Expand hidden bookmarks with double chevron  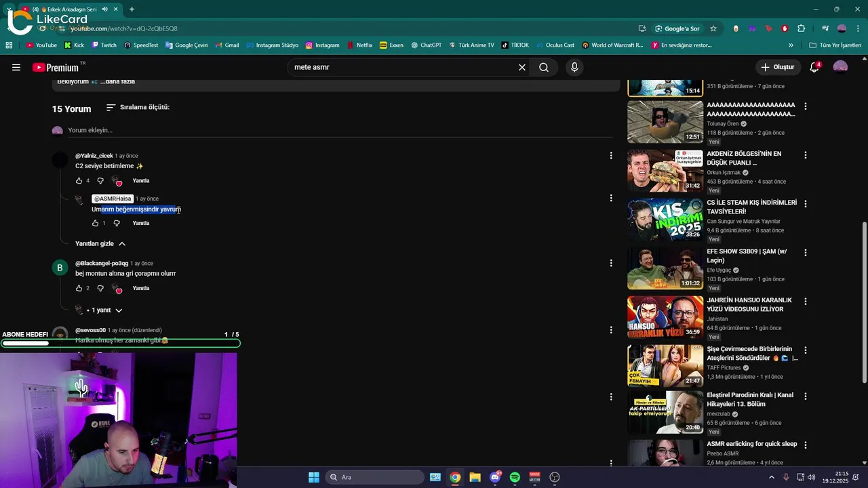[791, 45]
